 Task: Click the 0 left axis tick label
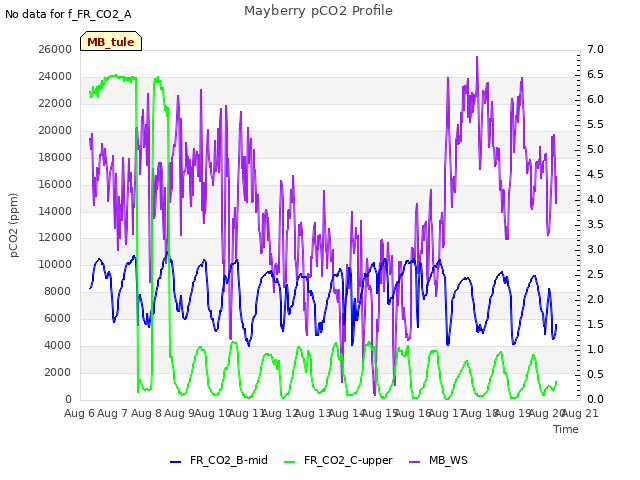68,399
